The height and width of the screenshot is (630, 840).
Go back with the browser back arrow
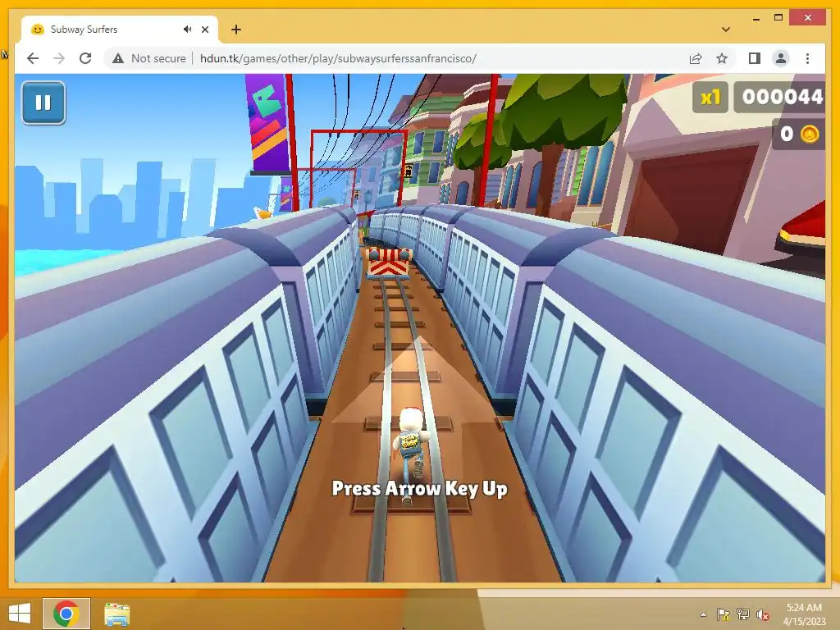coord(33,58)
